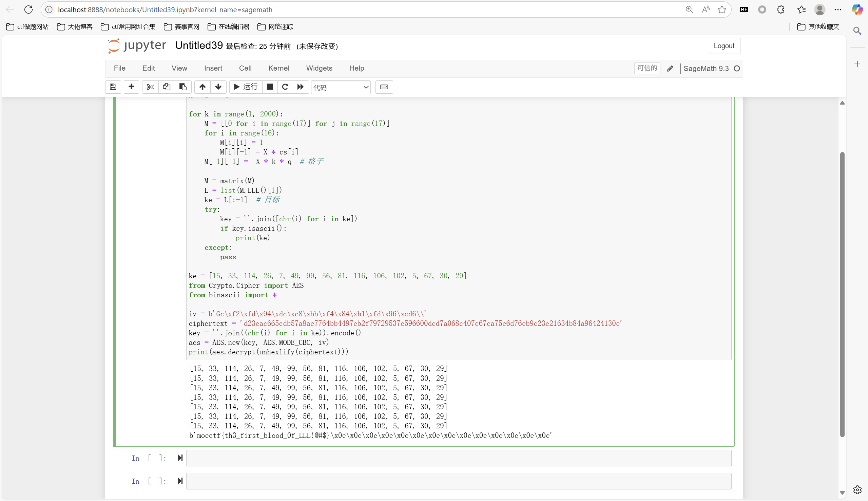Open the ctf常用网址合集 bookmark folder
This screenshot has width=868, height=501.
click(128, 27)
